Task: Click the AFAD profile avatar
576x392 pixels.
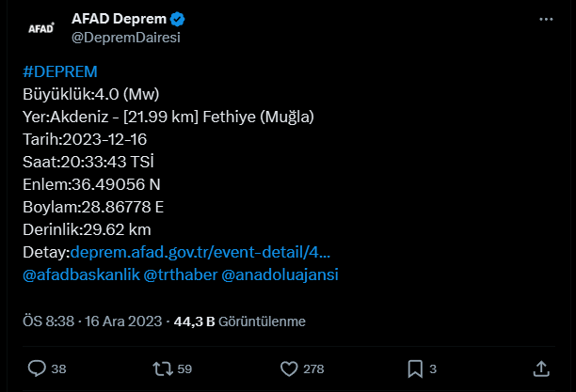Action: tap(40, 28)
